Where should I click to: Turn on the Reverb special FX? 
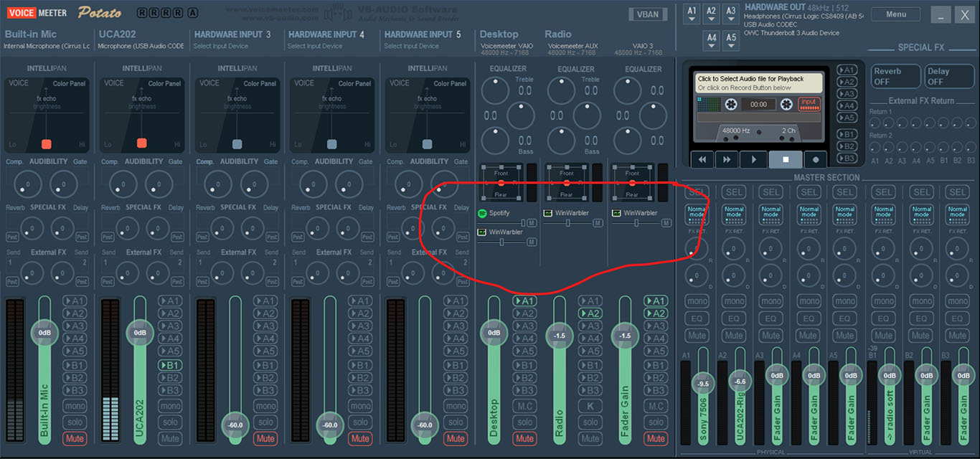(895, 76)
